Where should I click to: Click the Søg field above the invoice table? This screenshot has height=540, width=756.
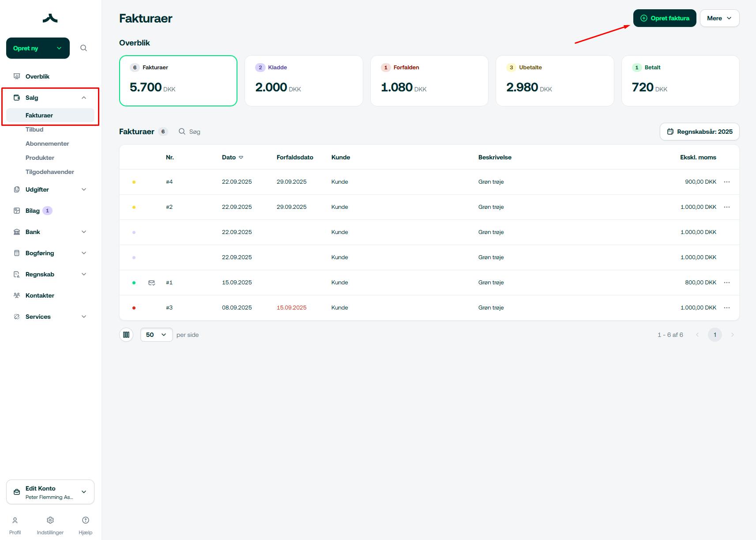(x=190, y=132)
